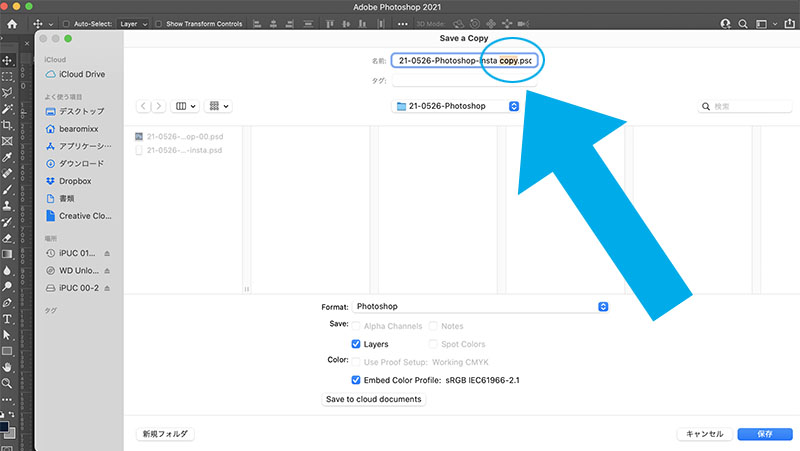Select the Rectangular Marquee tool
This screenshot has height=451, width=800.
coord(7,77)
